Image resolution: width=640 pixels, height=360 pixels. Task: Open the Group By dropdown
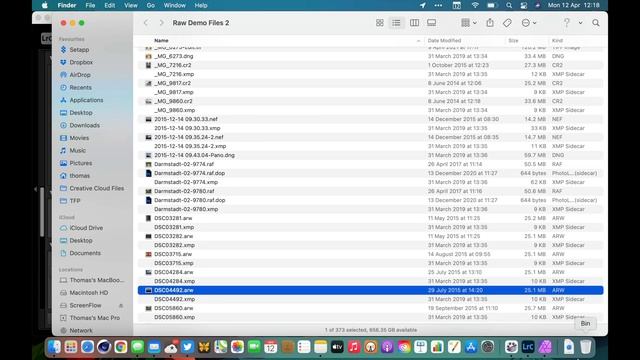pyautogui.click(x=469, y=23)
